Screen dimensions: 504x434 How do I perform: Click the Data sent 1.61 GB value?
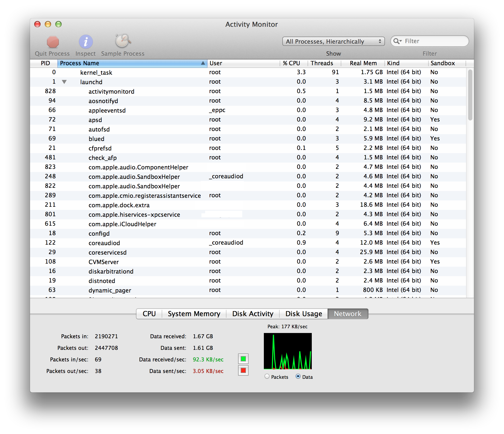203,348
